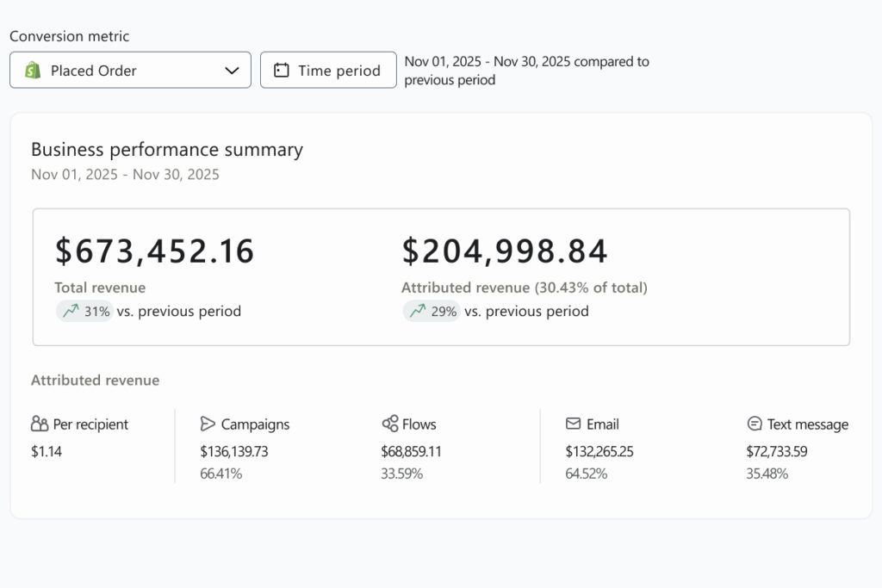Image resolution: width=882 pixels, height=588 pixels.
Task: Click the Email envelope icon
Action: [573, 424]
